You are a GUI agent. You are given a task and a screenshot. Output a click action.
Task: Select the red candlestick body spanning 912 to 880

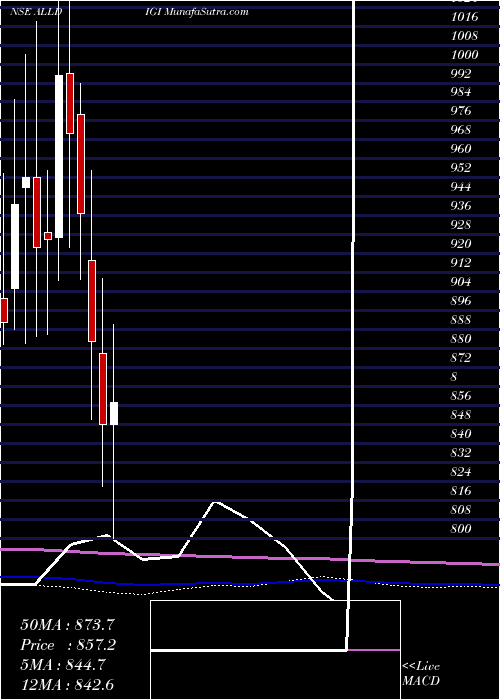92,301
